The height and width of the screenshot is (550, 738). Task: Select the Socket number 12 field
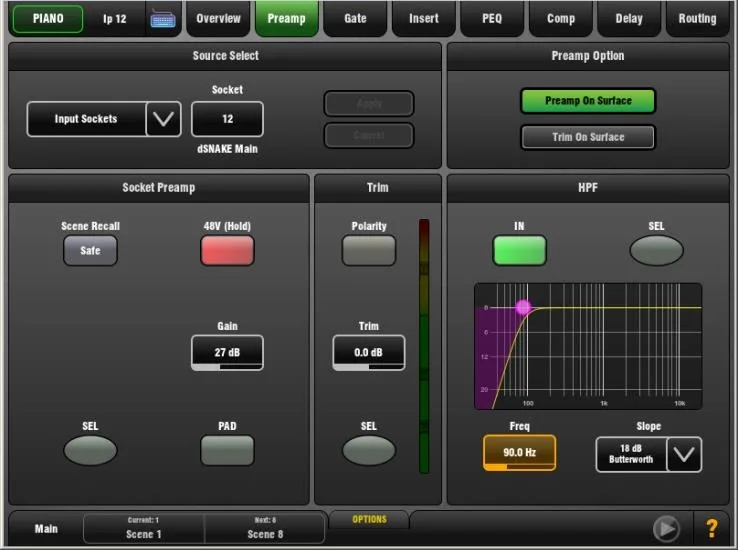pos(227,119)
